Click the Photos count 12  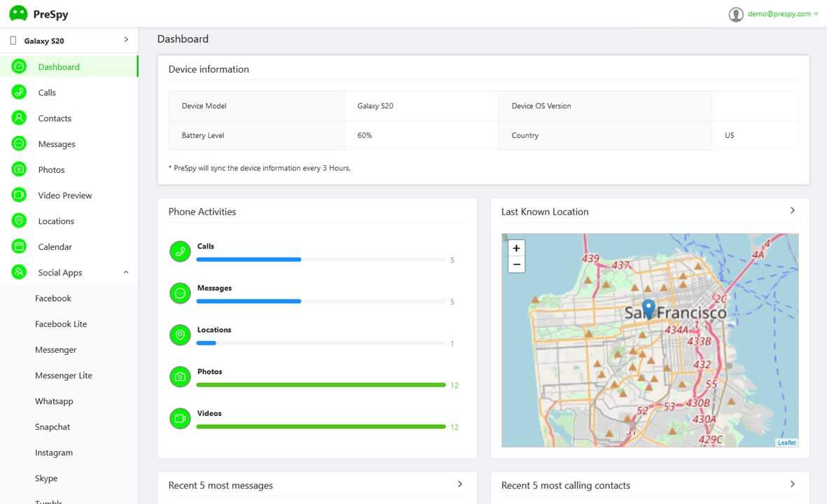pos(454,386)
